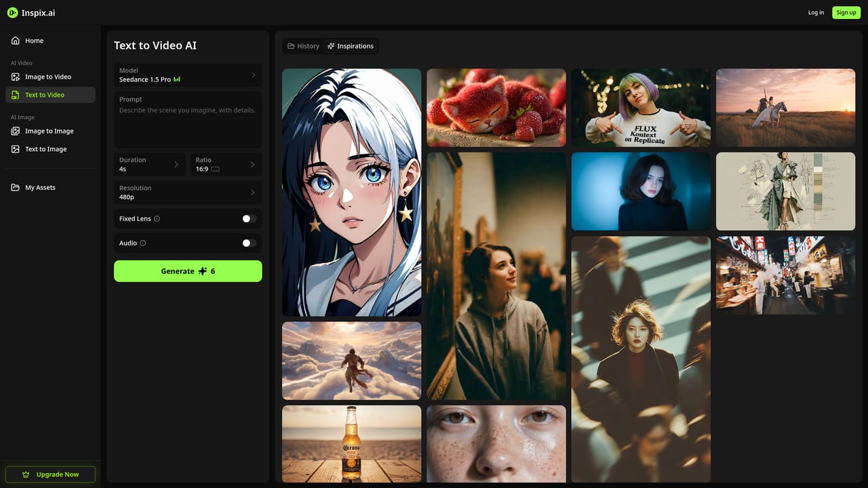Open the freckled face close-up thumbnail
868x488 pixels.
pyautogui.click(x=496, y=444)
